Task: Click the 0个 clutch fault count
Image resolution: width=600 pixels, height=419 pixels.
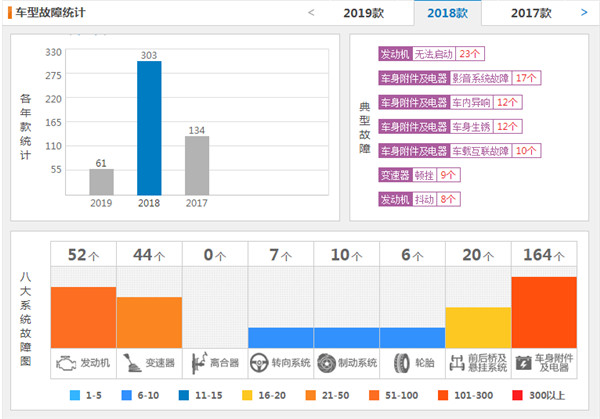Action: (215, 255)
